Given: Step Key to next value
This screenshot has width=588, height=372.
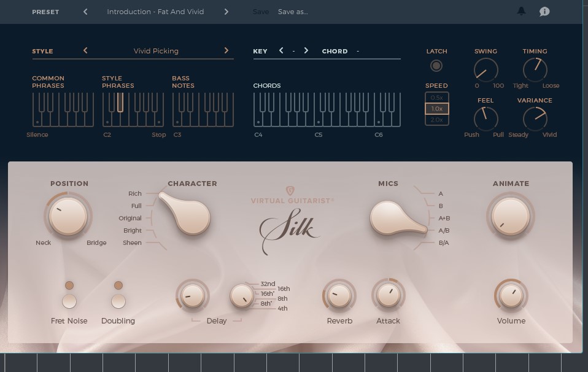Looking at the screenshot, I should 306,51.
